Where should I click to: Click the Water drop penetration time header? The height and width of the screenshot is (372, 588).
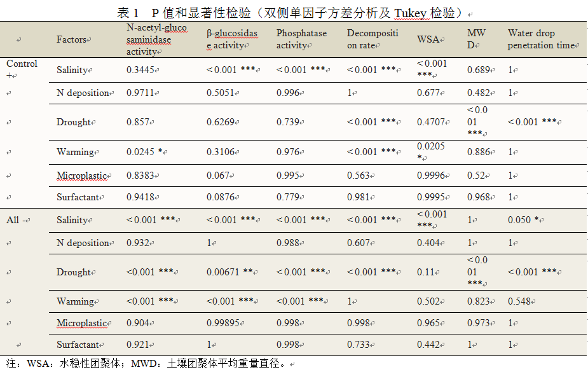[541, 39]
